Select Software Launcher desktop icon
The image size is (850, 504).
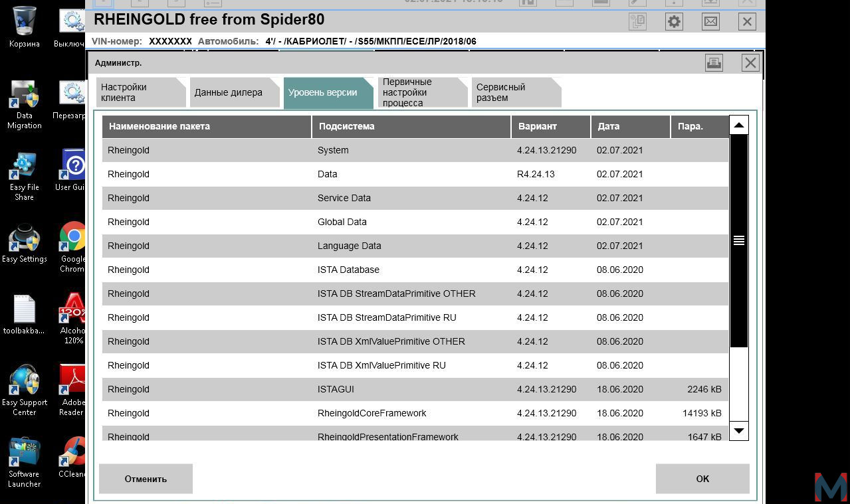pos(25,462)
